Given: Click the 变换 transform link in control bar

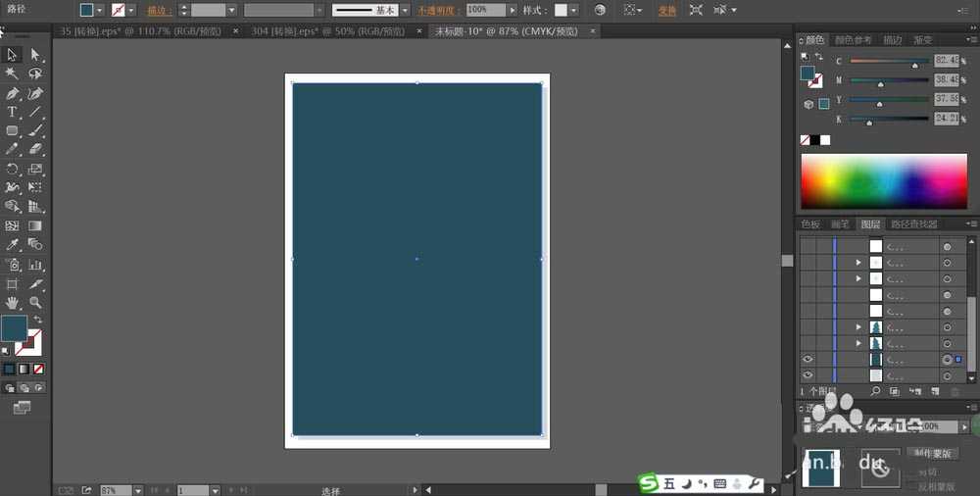Looking at the screenshot, I should [666, 10].
